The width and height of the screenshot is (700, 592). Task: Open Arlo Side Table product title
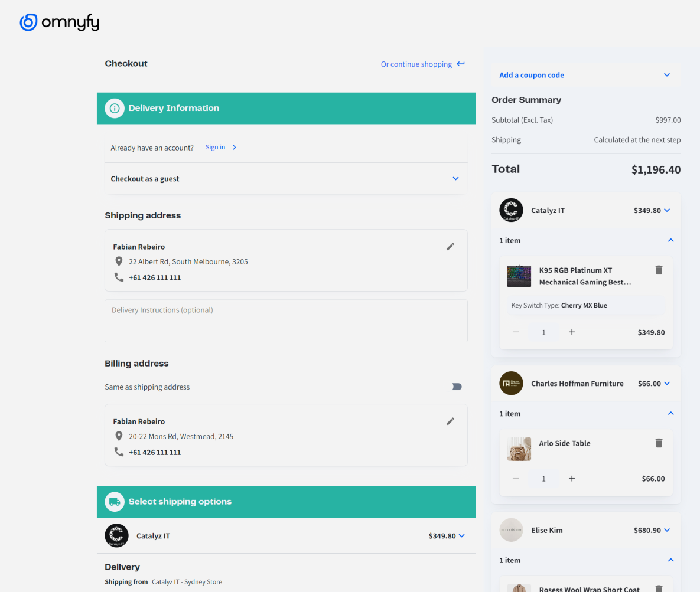[564, 443]
